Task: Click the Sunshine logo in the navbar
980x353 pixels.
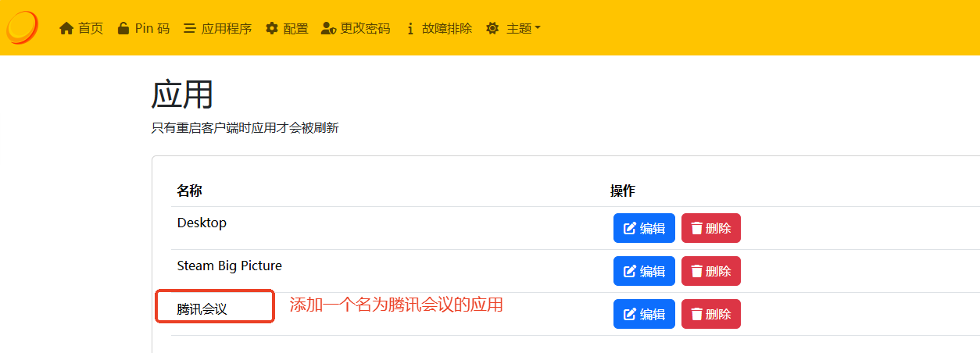Action: click(x=22, y=27)
